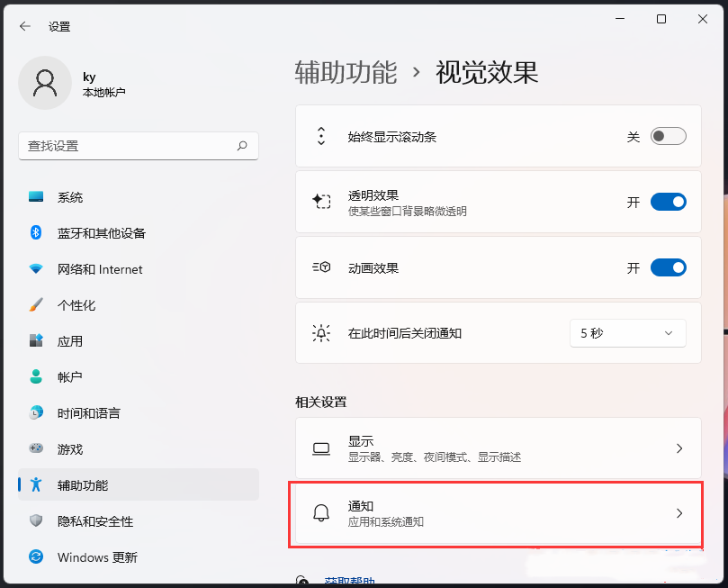The height and width of the screenshot is (588, 728).
Task: Click the ky user avatar icon
Action: (x=44, y=83)
